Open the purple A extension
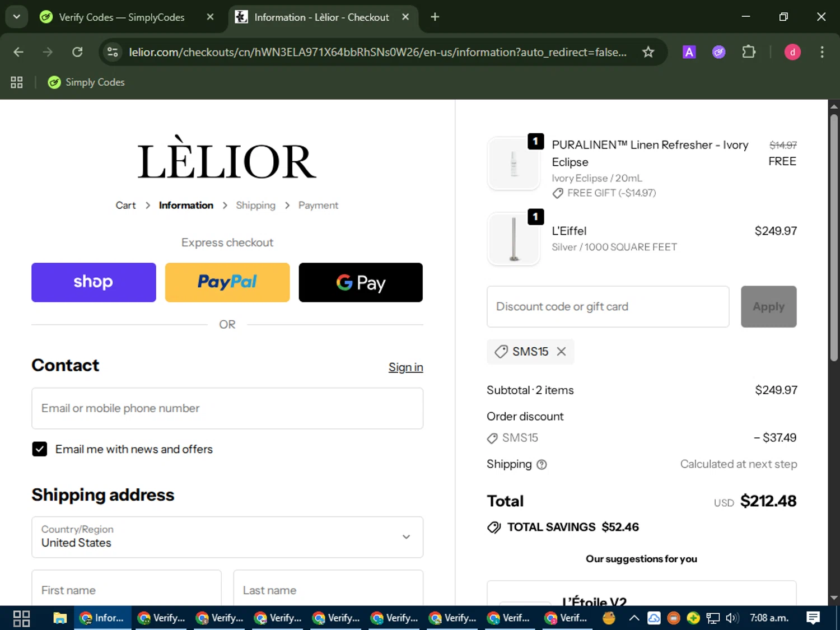Screen dimensions: 840x630 [689, 52]
